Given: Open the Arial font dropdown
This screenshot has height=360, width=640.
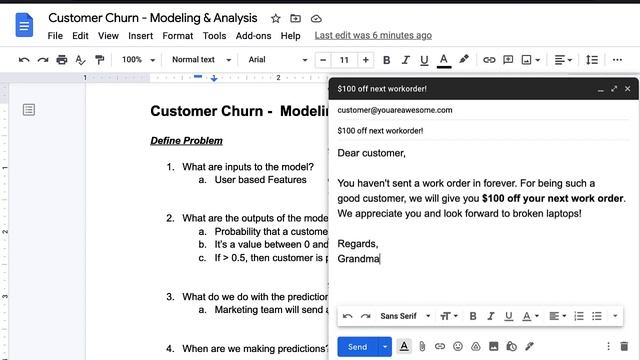Looking at the screenshot, I should (278, 60).
